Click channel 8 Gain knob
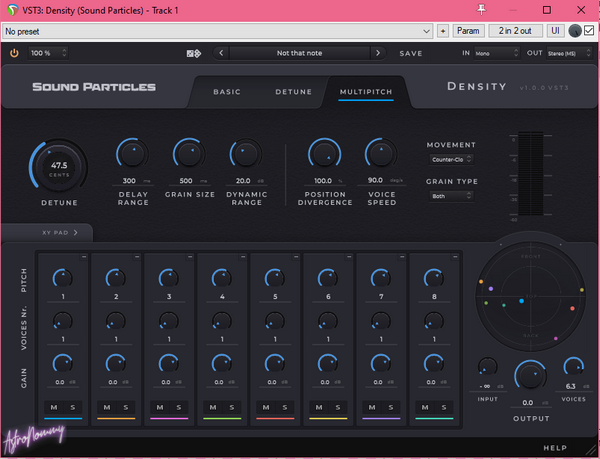This screenshot has height=459, width=600. [434, 363]
